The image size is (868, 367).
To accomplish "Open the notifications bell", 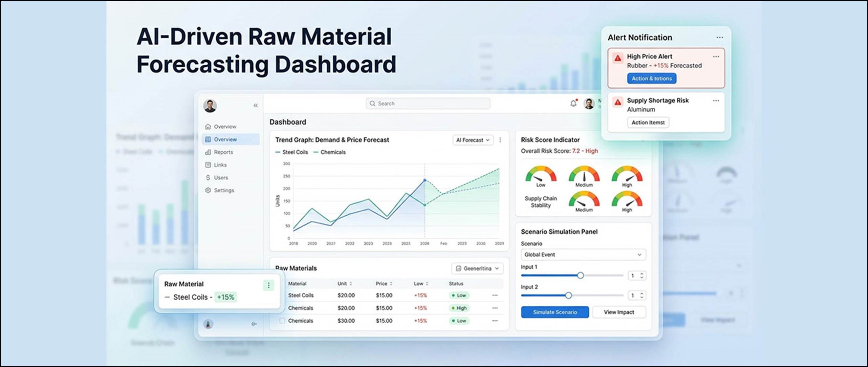I will pyautogui.click(x=573, y=103).
